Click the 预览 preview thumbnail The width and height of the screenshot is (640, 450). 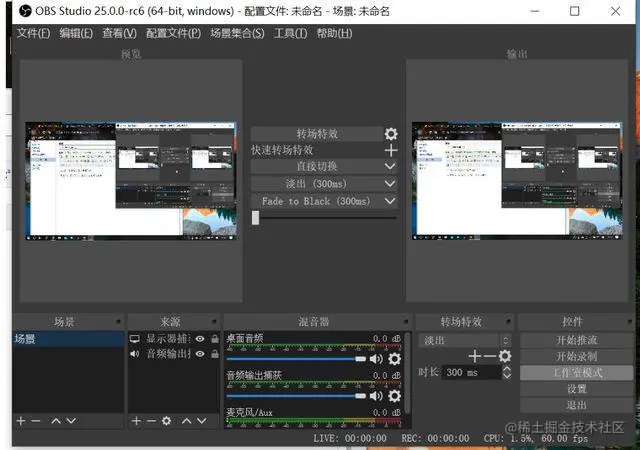click(x=131, y=180)
